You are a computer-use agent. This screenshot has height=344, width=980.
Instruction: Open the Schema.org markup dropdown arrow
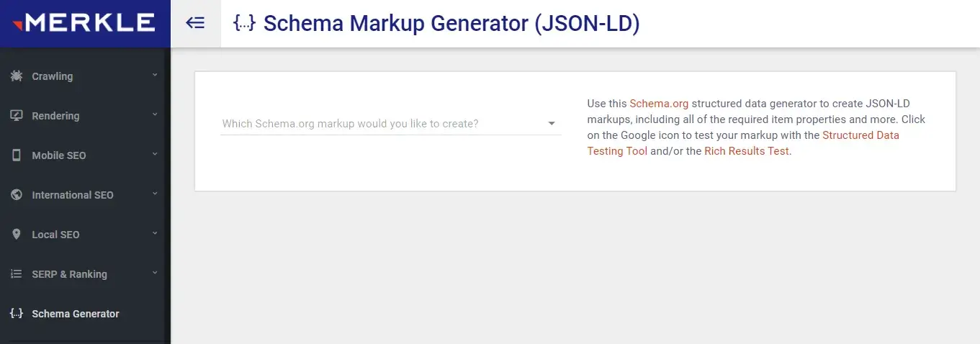(552, 124)
